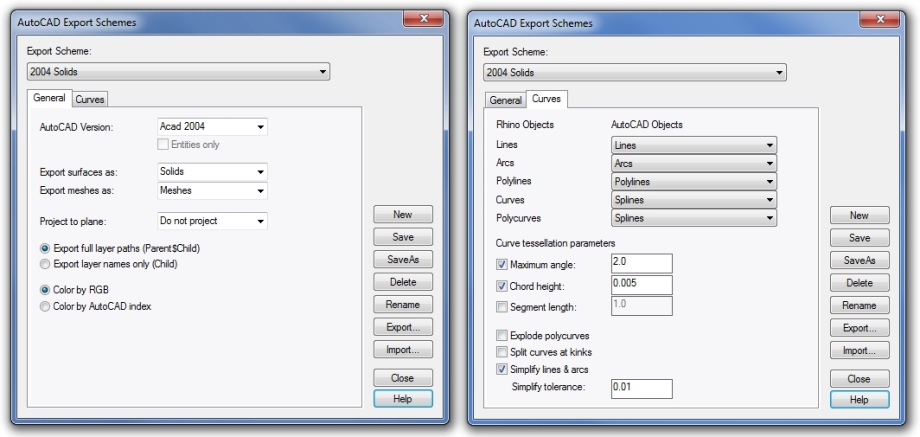Click Delete button in right dialog
The height and width of the screenshot is (437, 920).
[860, 283]
